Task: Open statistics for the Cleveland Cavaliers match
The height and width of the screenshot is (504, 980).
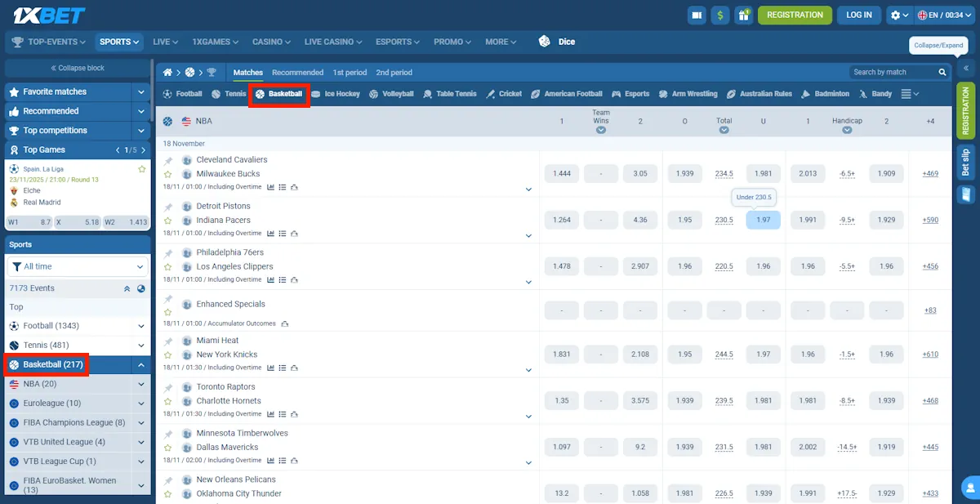Action: (x=270, y=187)
